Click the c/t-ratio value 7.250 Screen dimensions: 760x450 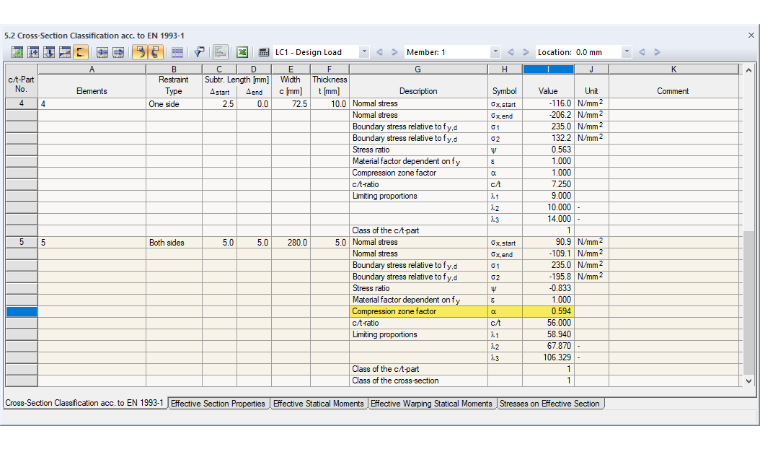[x=548, y=184]
